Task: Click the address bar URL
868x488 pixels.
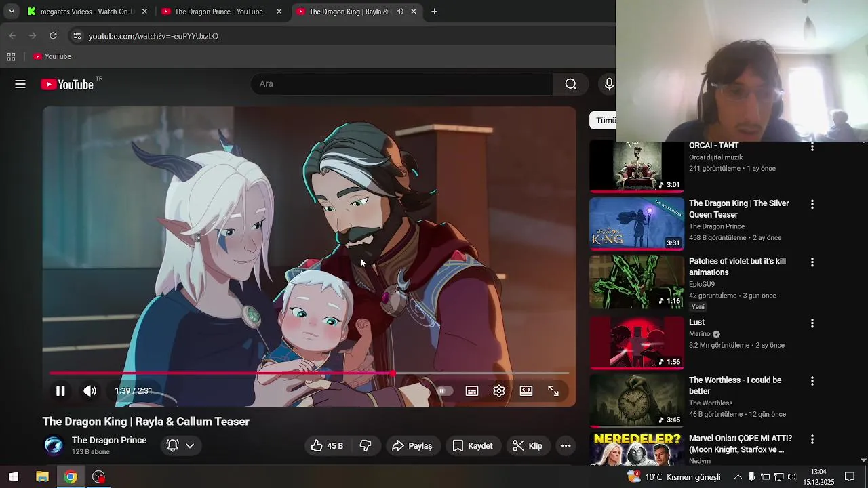Action: click(x=153, y=36)
